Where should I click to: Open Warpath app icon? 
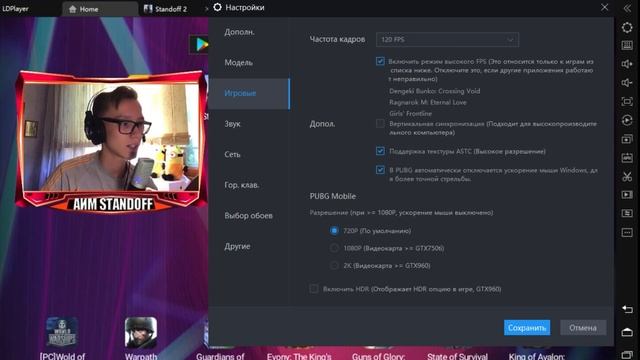tap(141, 332)
